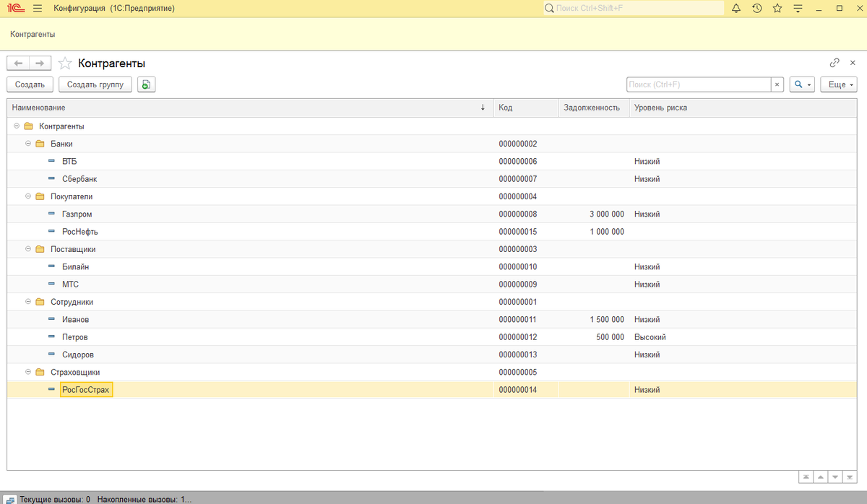Image resolution: width=867 pixels, height=504 pixels.
Task: Select the Газпром row
Action: click(x=433, y=214)
